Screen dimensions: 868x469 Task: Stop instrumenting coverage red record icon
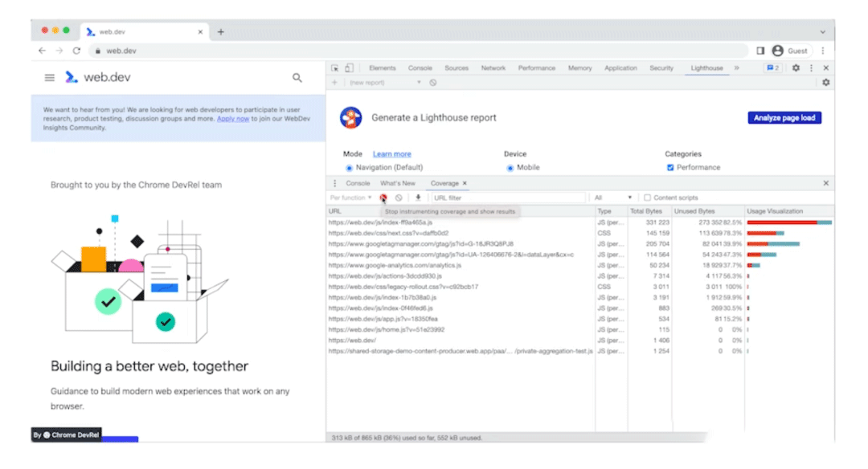click(x=383, y=198)
